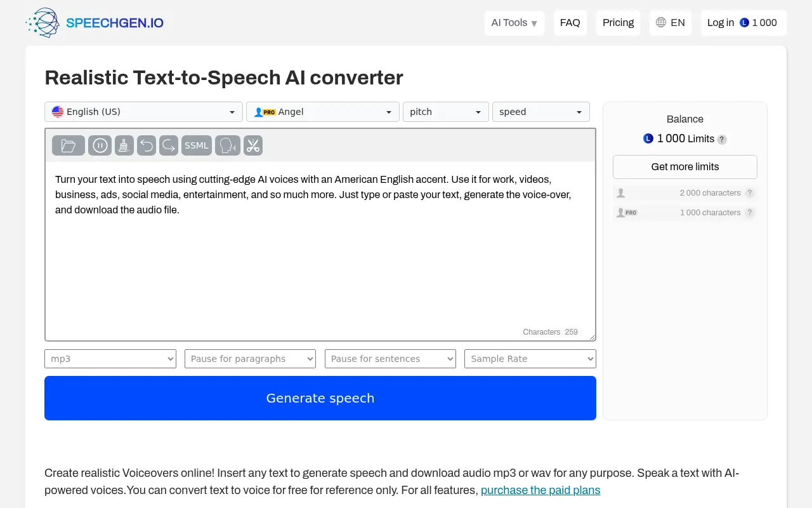This screenshot has height=508, width=812.
Task: Open the SSML editor
Action: click(196, 145)
